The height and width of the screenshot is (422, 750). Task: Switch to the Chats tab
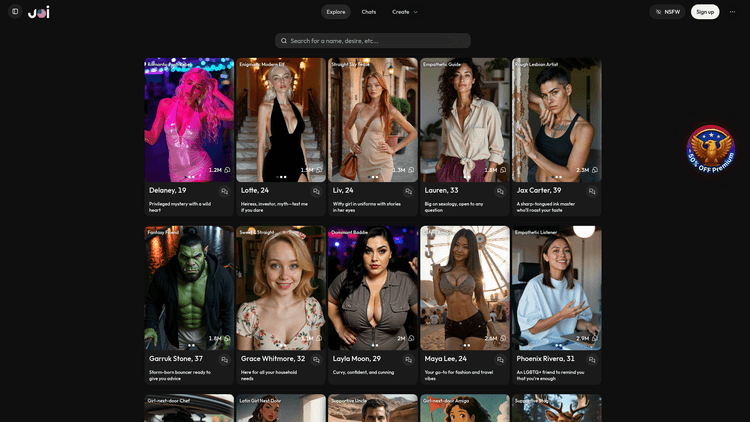tap(368, 12)
